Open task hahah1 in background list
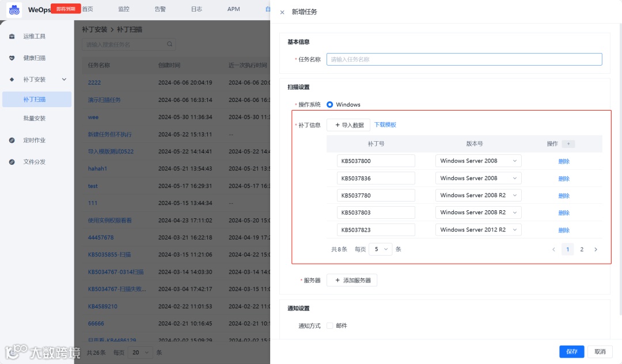This screenshot has width=622, height=364. point(97,169)
